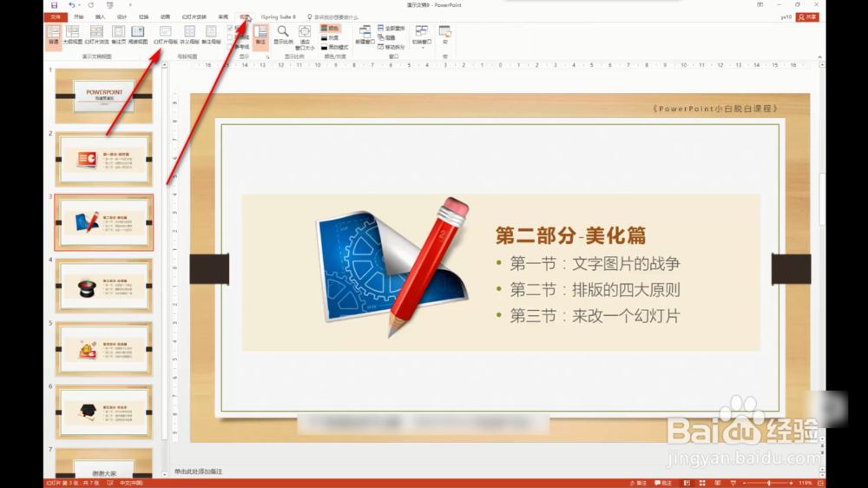Viewport: 868px width, 488px height.
Task: Open the iSpring Suite 8 tab
Action: (x=279, y=17)
